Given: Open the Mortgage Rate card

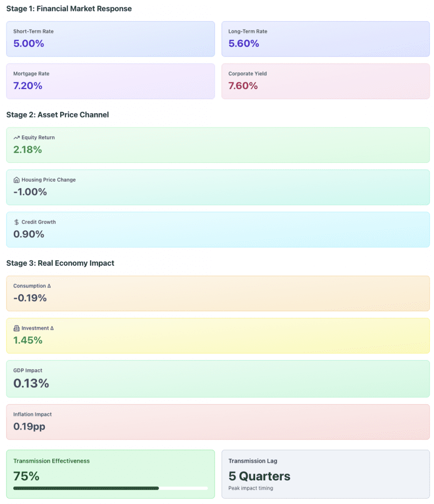Looking at the screenshot, I should (109, 81).
